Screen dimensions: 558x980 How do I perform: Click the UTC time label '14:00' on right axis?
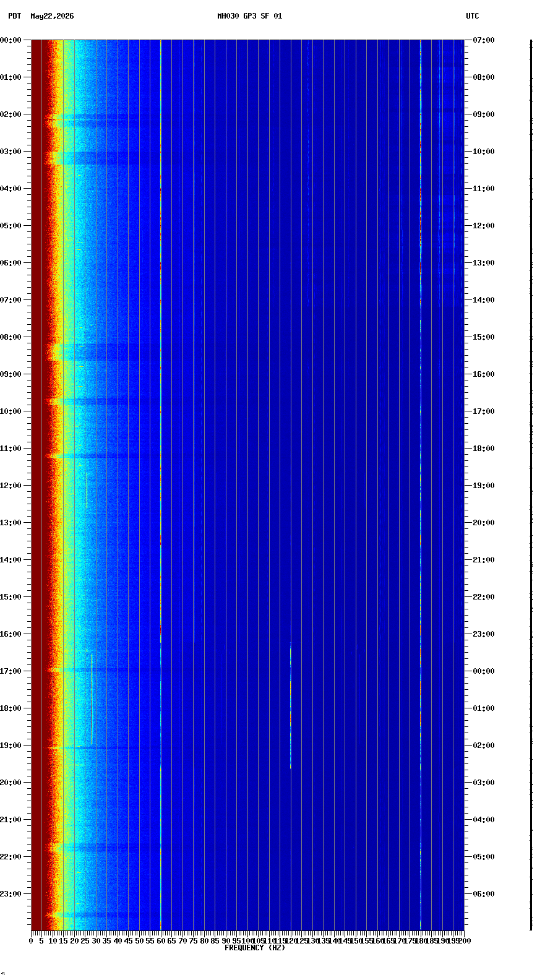point(483,300)
